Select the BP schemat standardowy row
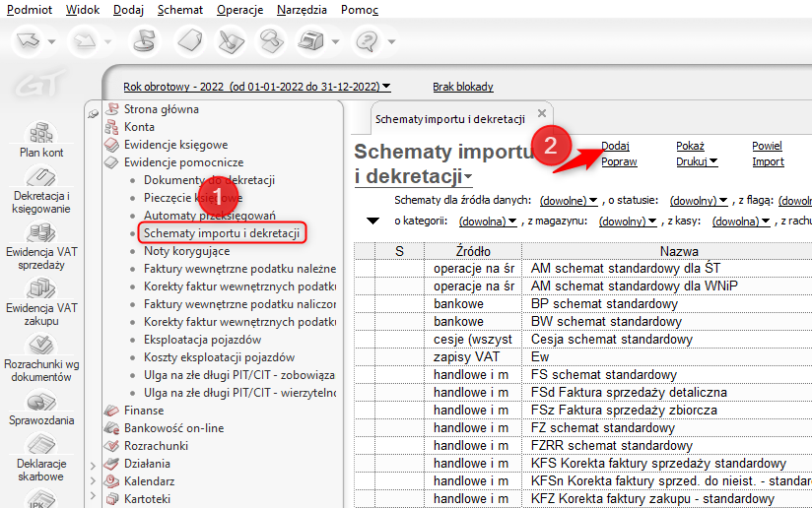 click(583, 303)
